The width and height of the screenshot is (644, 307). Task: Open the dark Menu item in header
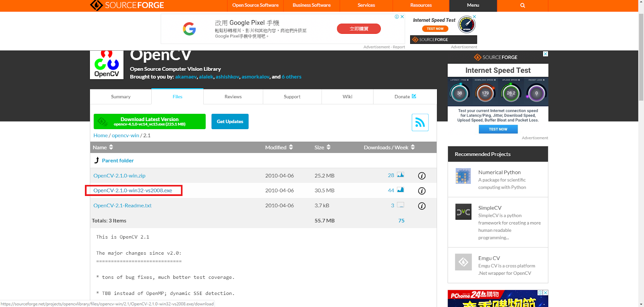(x=473, y=5)
